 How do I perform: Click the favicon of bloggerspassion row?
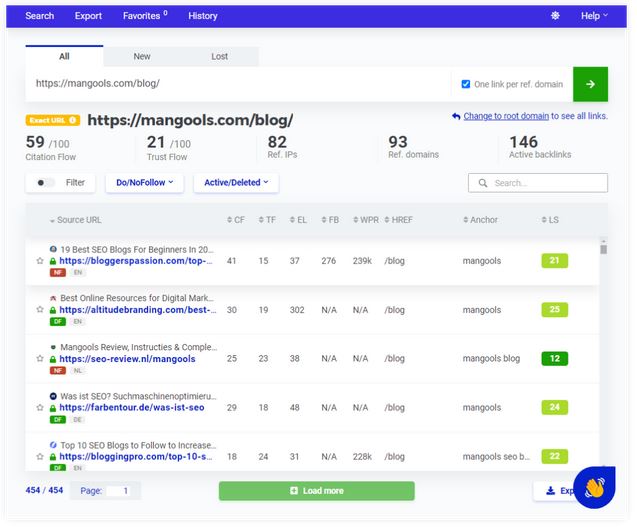coord(53,249)
